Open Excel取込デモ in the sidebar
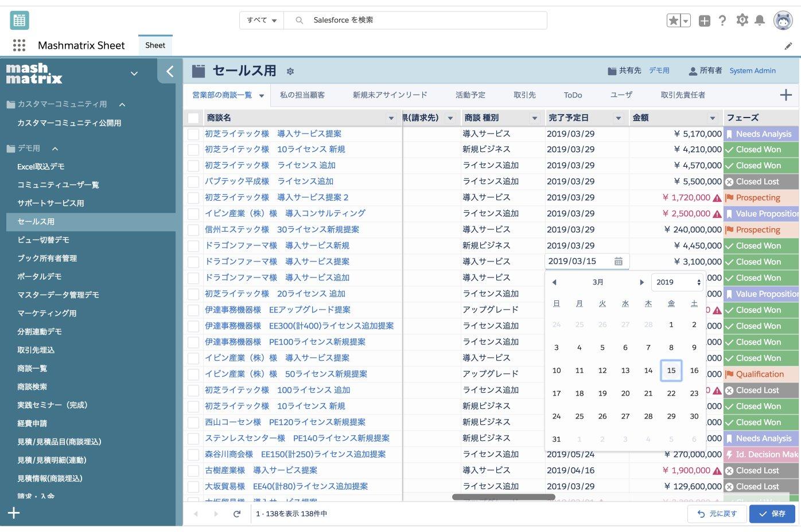This screenshot has height=532, width=801. pyautogui.click(x=41, y=167)
